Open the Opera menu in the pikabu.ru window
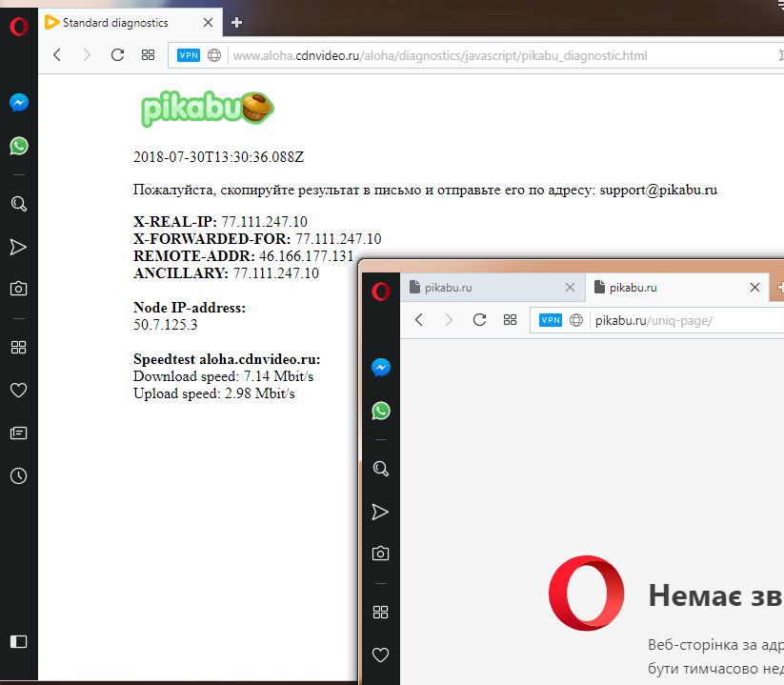This screenshot has height=685, width=784. tap(380, 291)
